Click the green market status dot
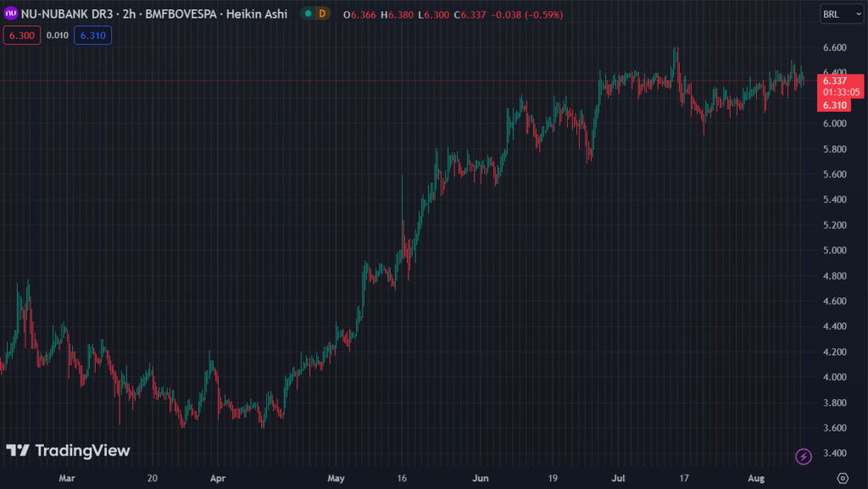The width and height of the screenshot is (868, 489). tap(309, 14)
